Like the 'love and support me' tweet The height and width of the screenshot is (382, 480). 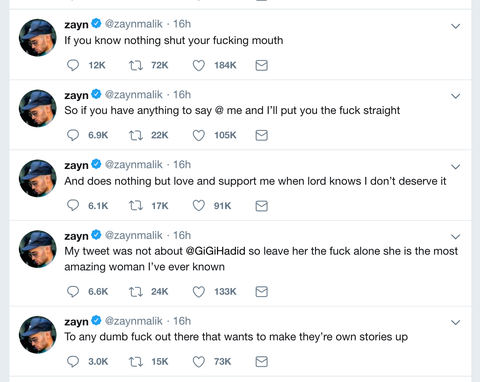[199, 206]
